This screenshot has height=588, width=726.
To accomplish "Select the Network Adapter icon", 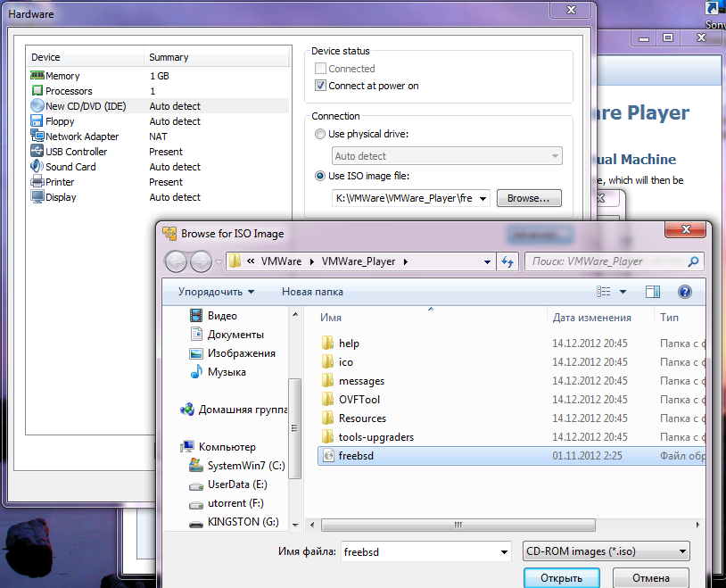I will coord(37,136).
